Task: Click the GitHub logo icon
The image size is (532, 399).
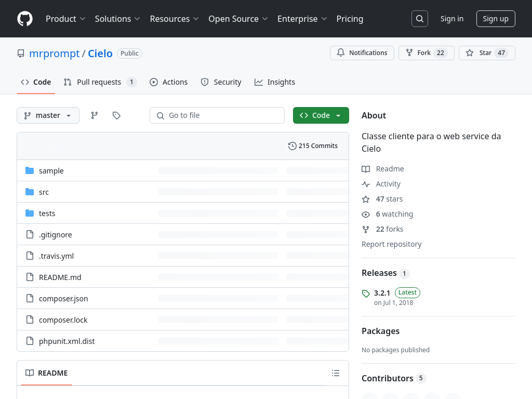Action: point(25,19)
